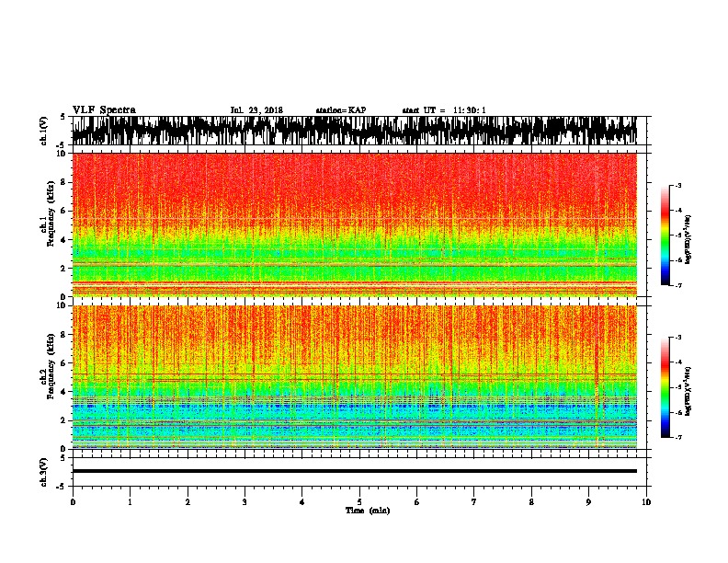This screenshot has width=728, height=563.
Task: Click the "-7" label on ch.1 color bar
Action: pos(678,285)
